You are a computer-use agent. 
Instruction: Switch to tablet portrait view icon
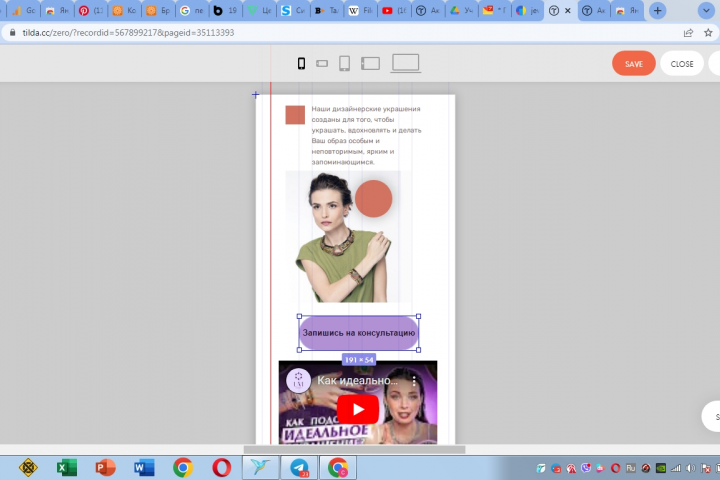pos(344,63)
